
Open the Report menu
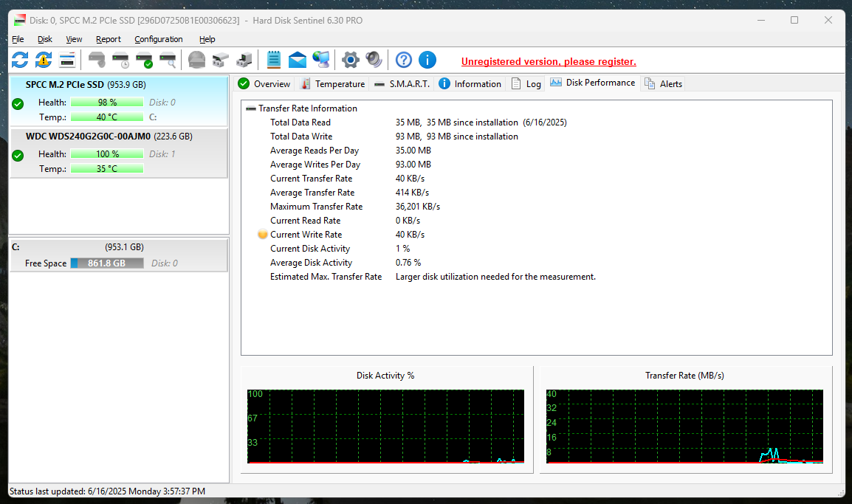tap(109, 39)
